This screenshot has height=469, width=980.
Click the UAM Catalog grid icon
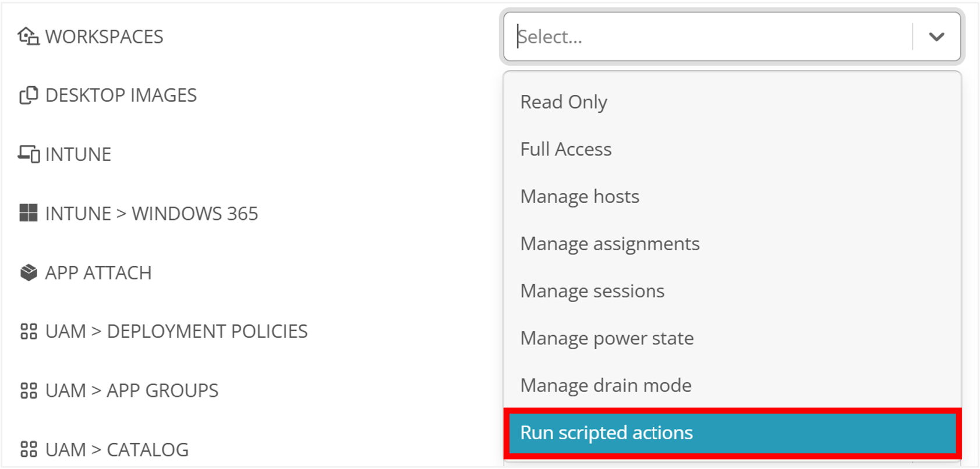click(x=29, y=449)
